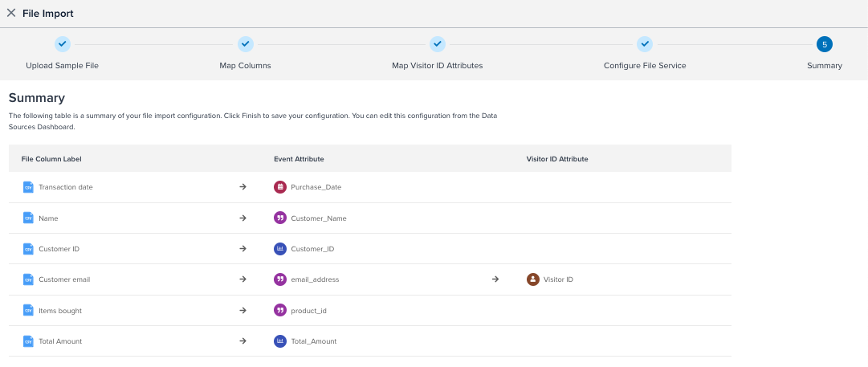
Task: Click the File Column Label header
Action: 51,159
